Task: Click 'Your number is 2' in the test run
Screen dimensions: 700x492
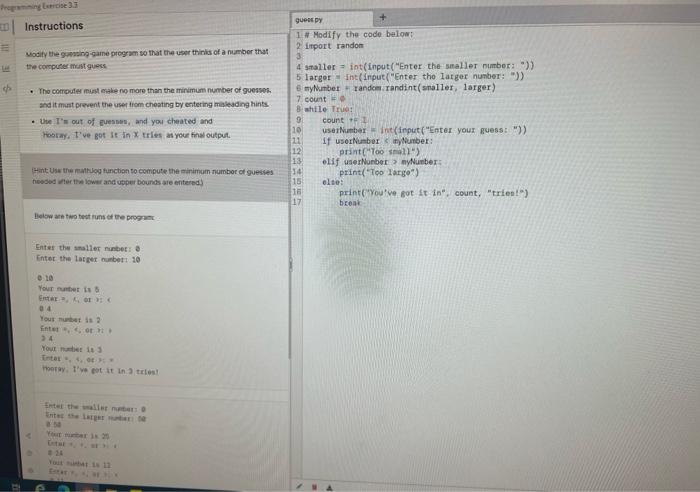Action: click(71, 319)
